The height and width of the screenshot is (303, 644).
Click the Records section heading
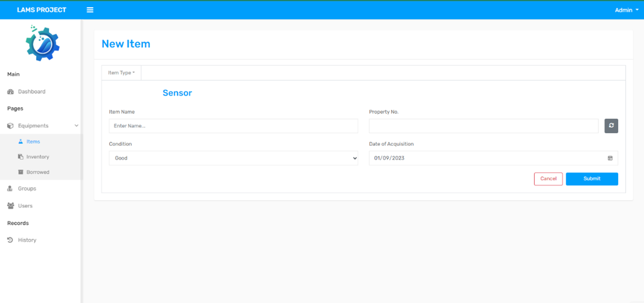(x=18, y=223)
